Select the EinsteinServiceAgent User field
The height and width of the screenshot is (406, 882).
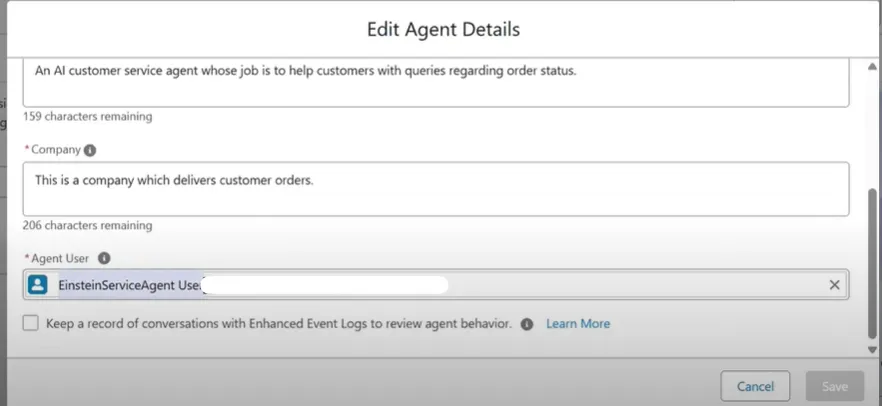436,285
